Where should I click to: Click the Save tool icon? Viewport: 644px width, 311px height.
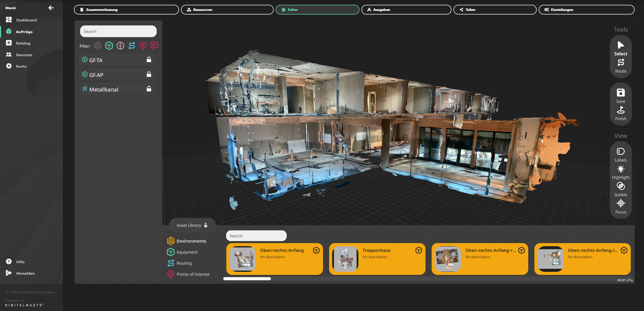click(x=620, y=93)
